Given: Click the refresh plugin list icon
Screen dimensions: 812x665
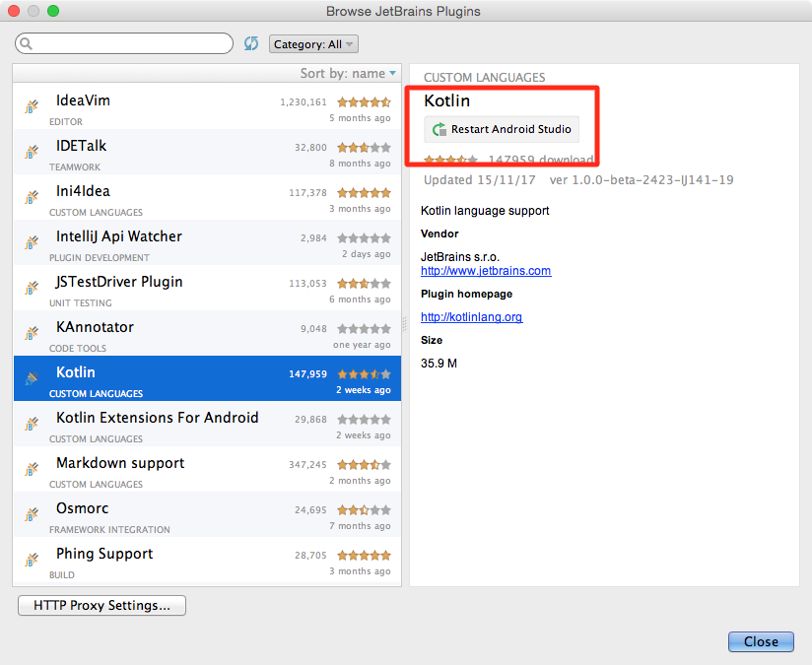Looking at the screenshot, I should point(251,43).
